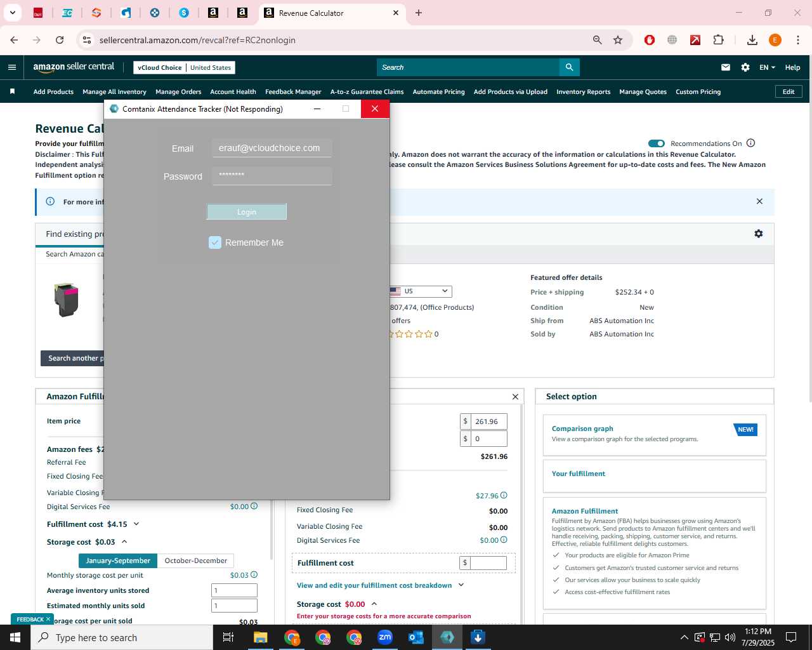Click the zoom magnifier in address bar
Screen dimensions: 812x650
[x=597, y=40]
